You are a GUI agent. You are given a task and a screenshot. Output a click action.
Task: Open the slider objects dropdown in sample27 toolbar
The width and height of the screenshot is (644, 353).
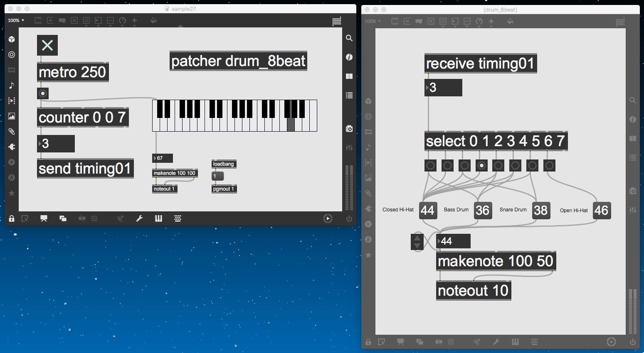[111, 20]
